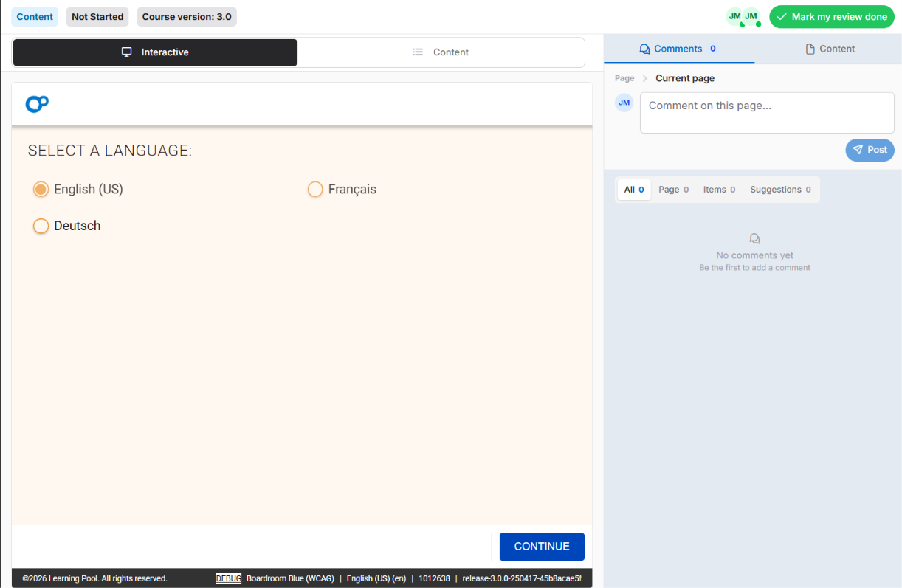Open the Content tab in side panel
The image size is (902, 588).
point(830,49)
